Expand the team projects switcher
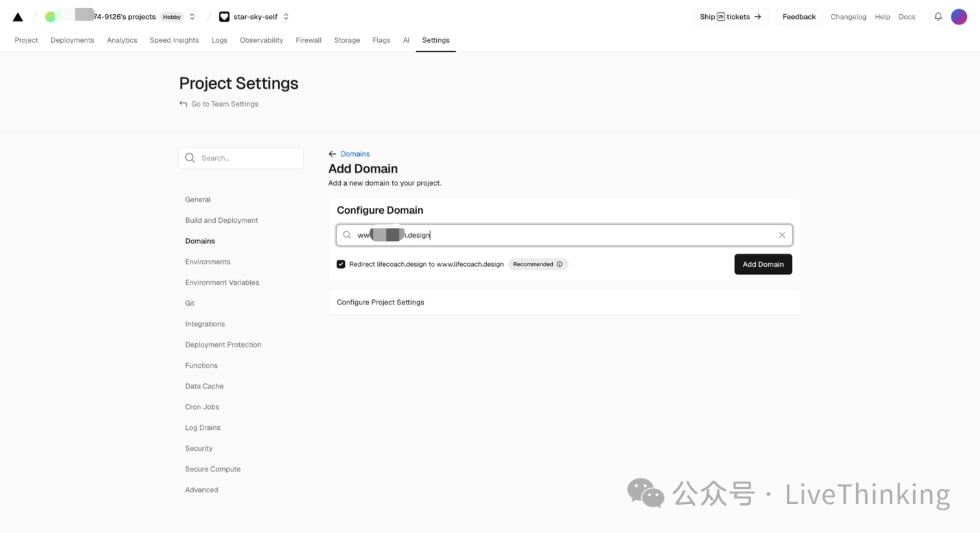Screen dimensions: 980x533 click(192, 17)
